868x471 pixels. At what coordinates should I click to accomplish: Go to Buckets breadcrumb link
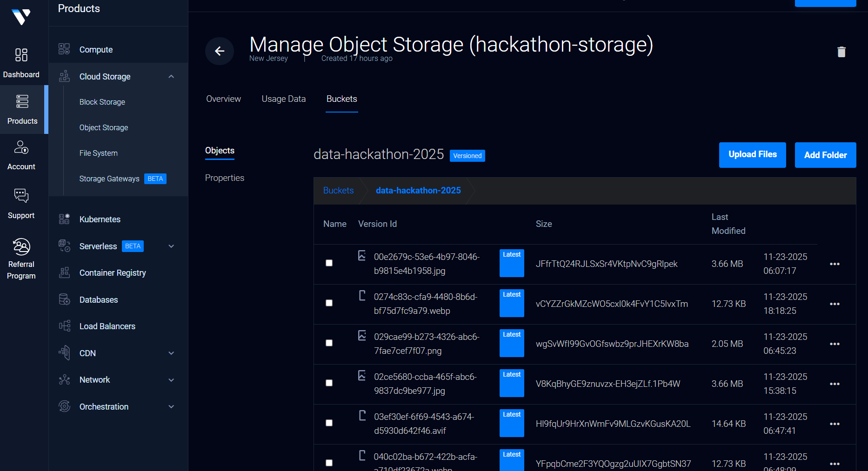(x=338, y=191)
